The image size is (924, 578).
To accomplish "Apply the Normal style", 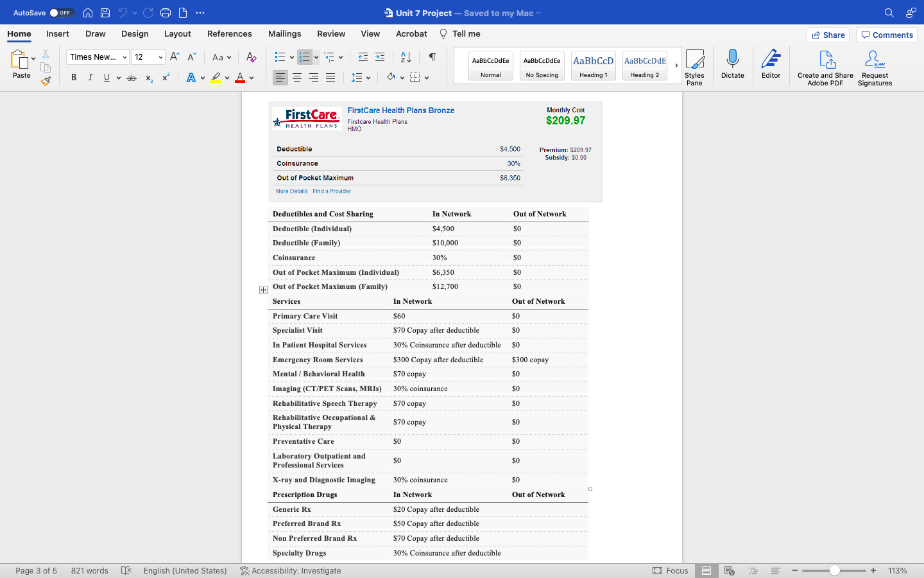I will (491, 66).
